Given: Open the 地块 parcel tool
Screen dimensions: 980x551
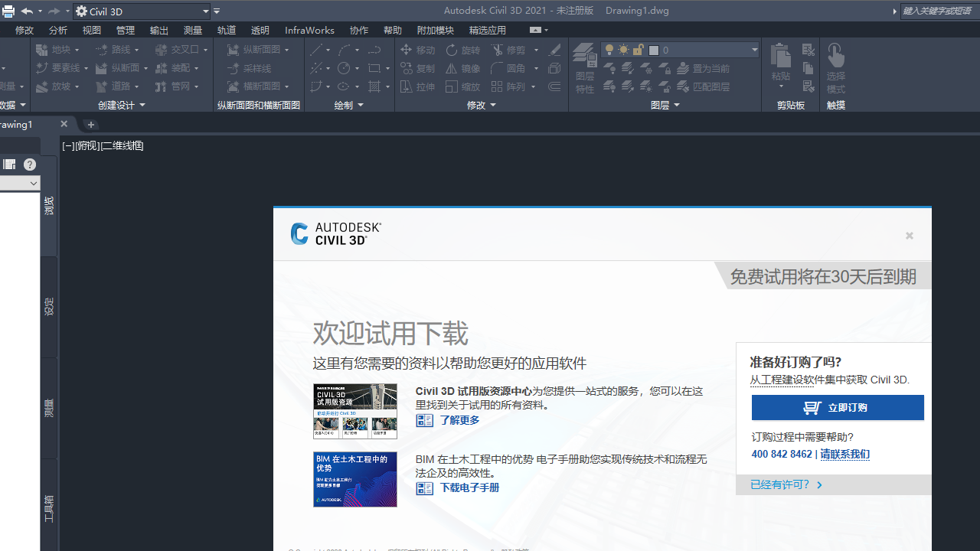Looking at the screenshot, I should click(x=57, y=50).
